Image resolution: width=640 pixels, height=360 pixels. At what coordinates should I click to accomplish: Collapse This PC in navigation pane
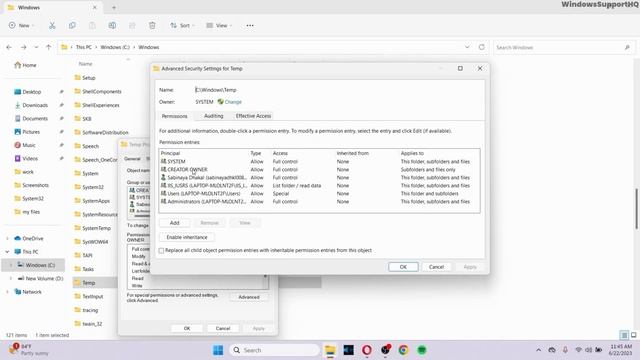point(7,252)
